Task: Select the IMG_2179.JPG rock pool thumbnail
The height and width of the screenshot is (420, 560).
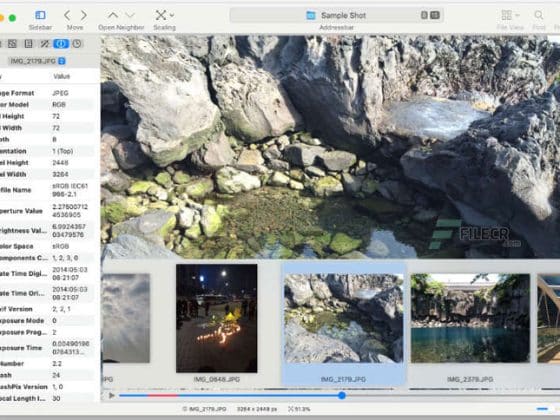Action: click(344, 318)
